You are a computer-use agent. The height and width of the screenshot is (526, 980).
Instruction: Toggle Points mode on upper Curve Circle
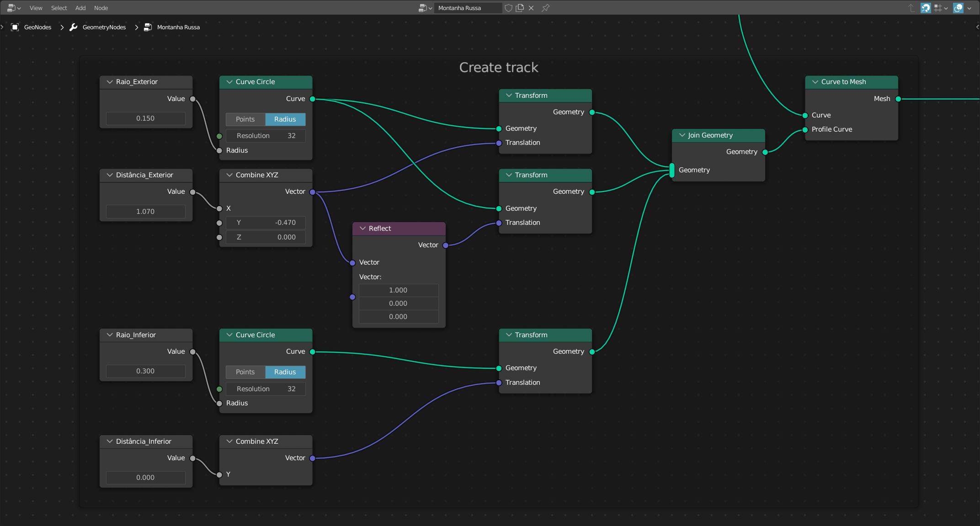pos(246,119)
